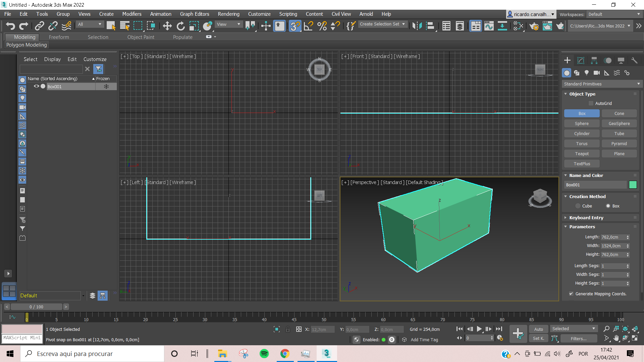This screenshot has width=644, height=362.
Task: Toggle Box001 visibility eye icon
Action: (36, 86)
